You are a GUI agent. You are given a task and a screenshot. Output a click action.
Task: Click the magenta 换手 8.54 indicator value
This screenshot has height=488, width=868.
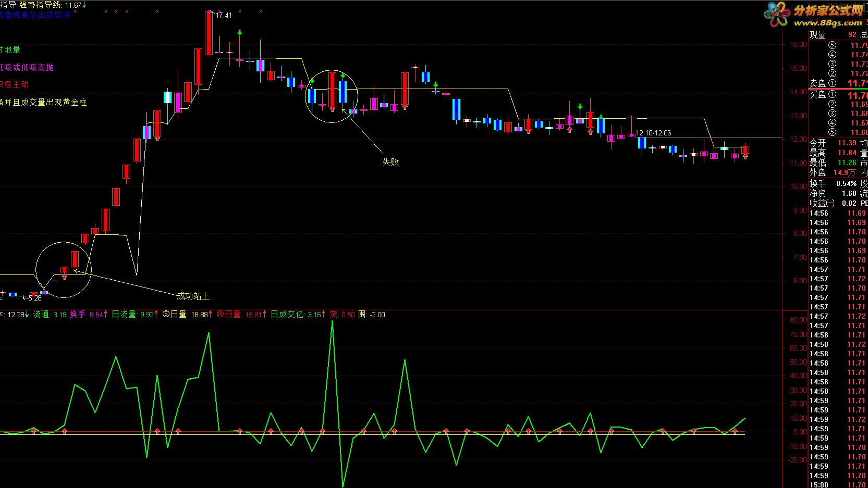click(x=89, y=315)
